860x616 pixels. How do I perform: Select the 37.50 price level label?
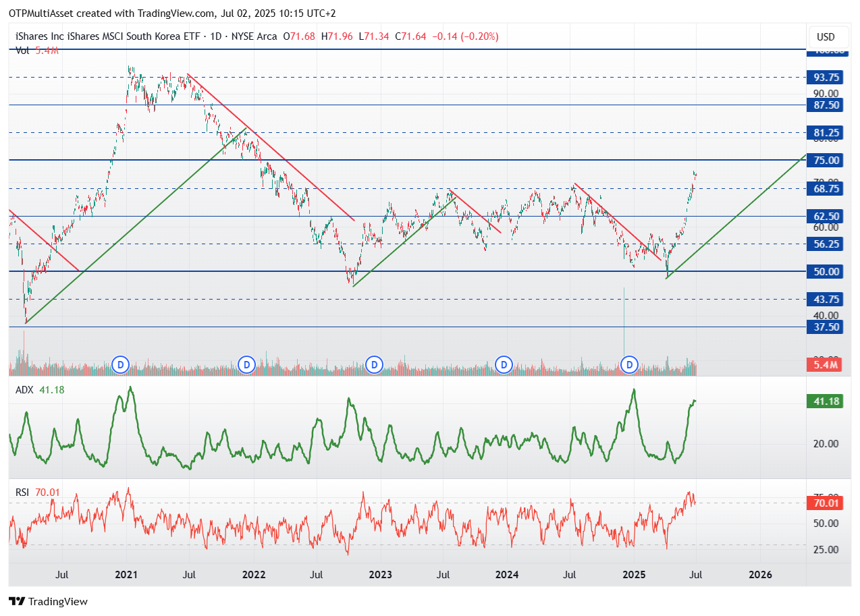826,327
